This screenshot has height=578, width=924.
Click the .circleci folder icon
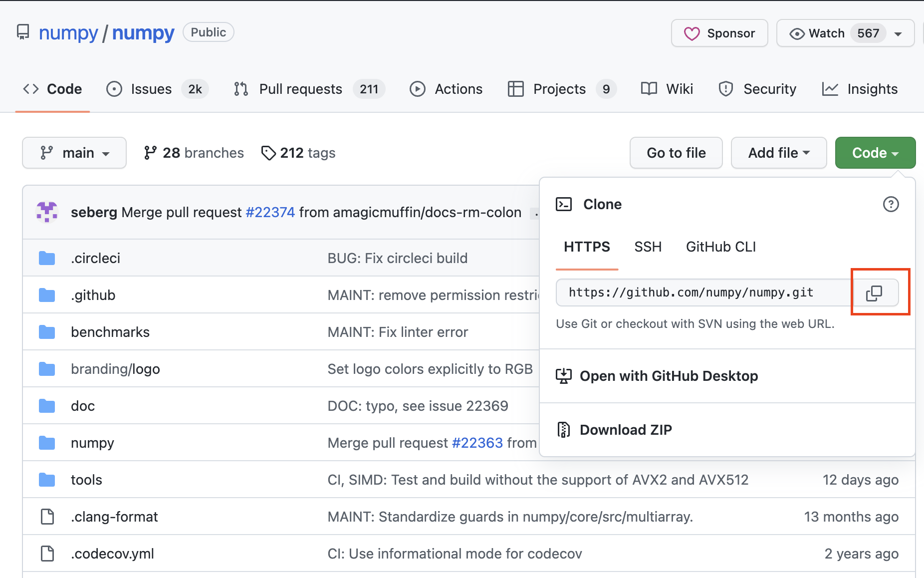[x=47, y=258]
